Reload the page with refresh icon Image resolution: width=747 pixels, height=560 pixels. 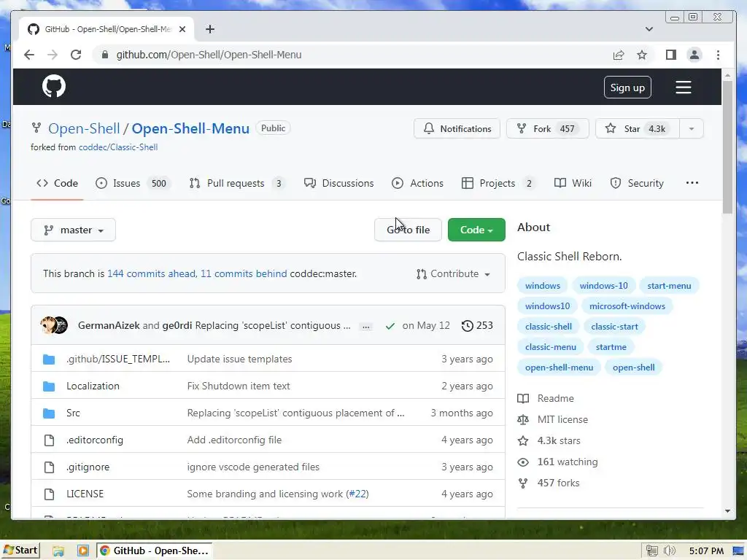click(x=76, y=55)
